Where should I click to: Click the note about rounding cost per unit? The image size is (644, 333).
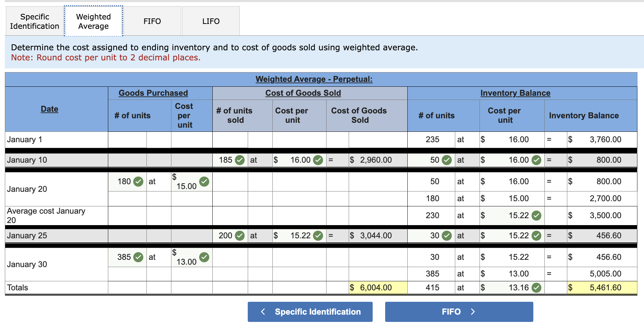tap(106, 58)
